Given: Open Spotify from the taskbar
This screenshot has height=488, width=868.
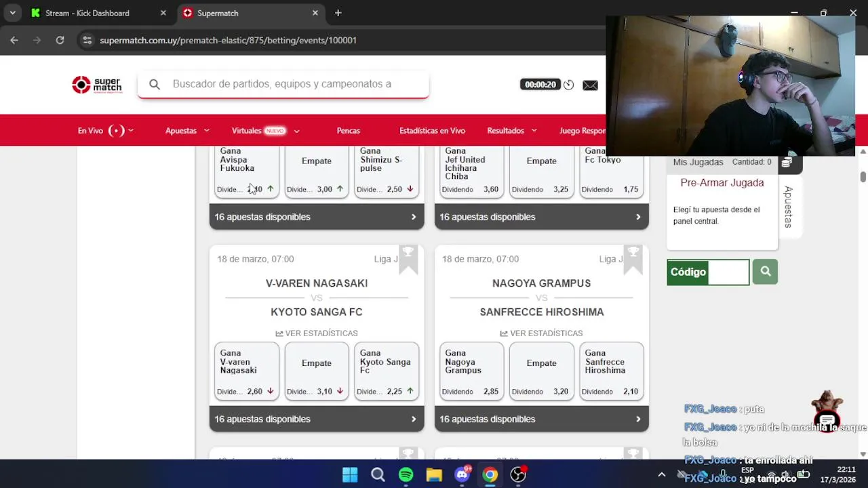Looking at the screenshot, I should pos(406,475).
